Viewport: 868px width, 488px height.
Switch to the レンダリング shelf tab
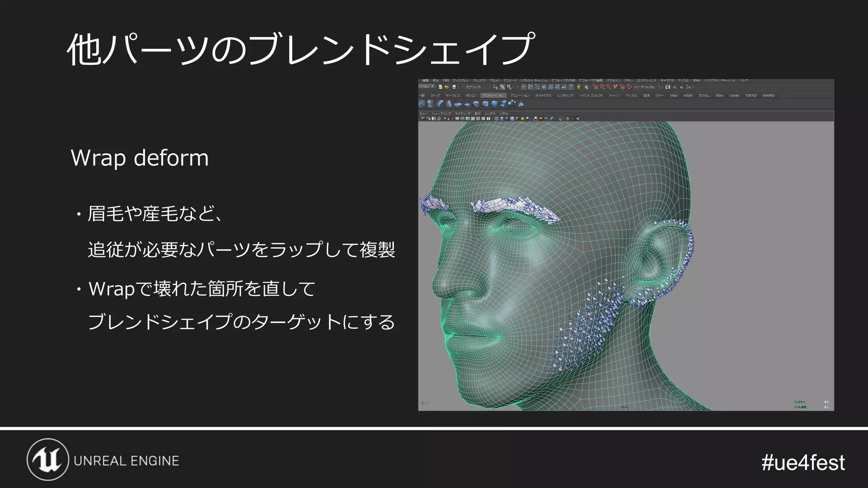tap(565, 96)
